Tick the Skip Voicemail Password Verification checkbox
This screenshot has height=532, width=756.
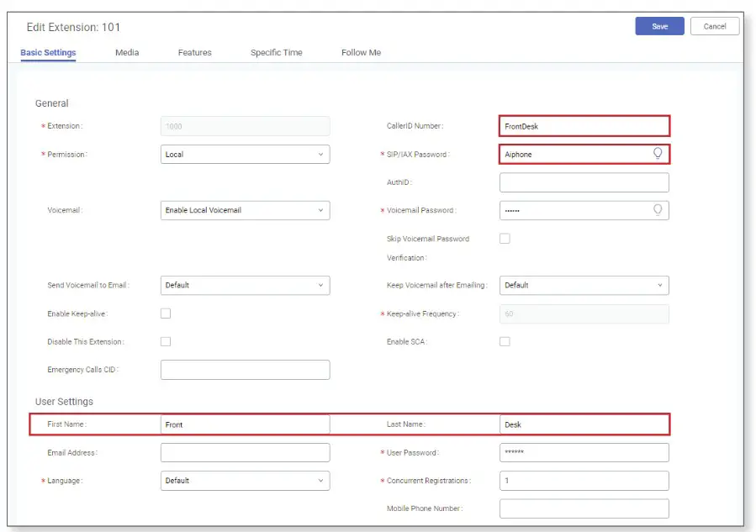(x=505, y=239)
